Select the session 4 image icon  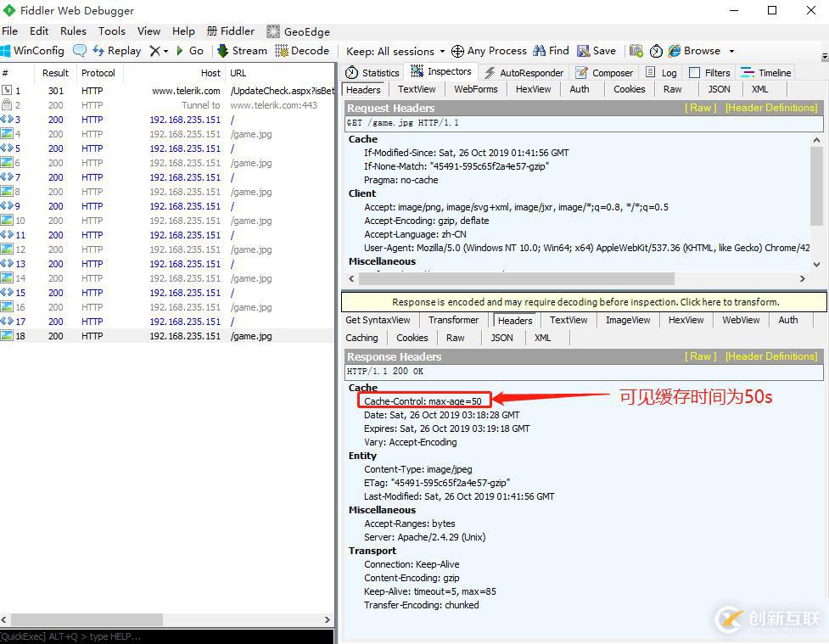(x=6, y=134)
